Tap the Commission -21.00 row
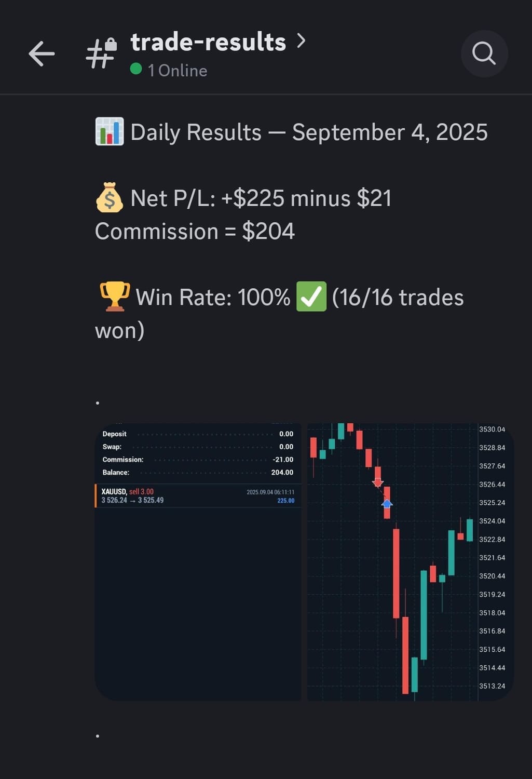Viewport: 532px width, 779px height. pyautogui.click(x=198, y=460)
